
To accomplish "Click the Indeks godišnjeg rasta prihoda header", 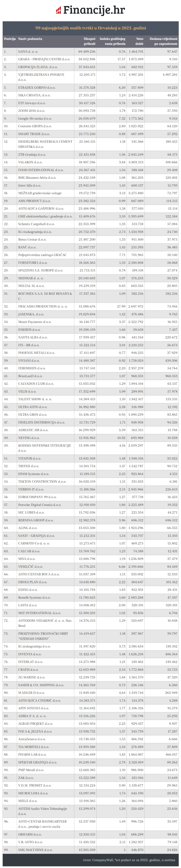I will coord(112,41).
